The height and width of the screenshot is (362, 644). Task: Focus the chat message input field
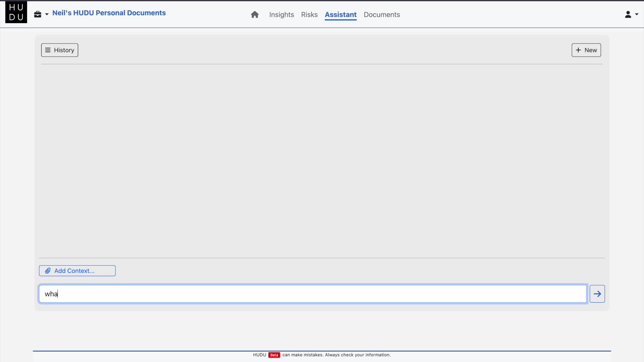coord(313,294)
